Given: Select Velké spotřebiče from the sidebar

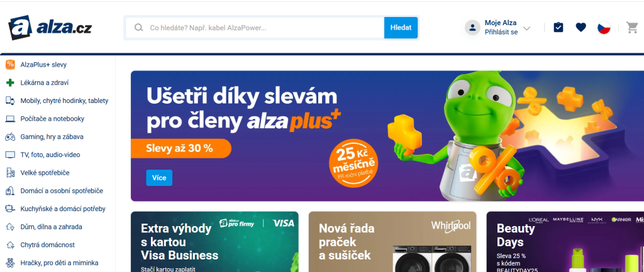Looking at the screenshot, I should click(x=45, y=173).
